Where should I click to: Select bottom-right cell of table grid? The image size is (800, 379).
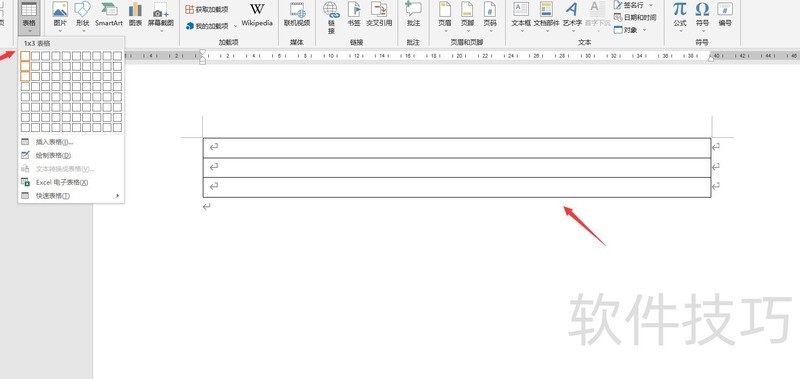(x=117, y=127)
